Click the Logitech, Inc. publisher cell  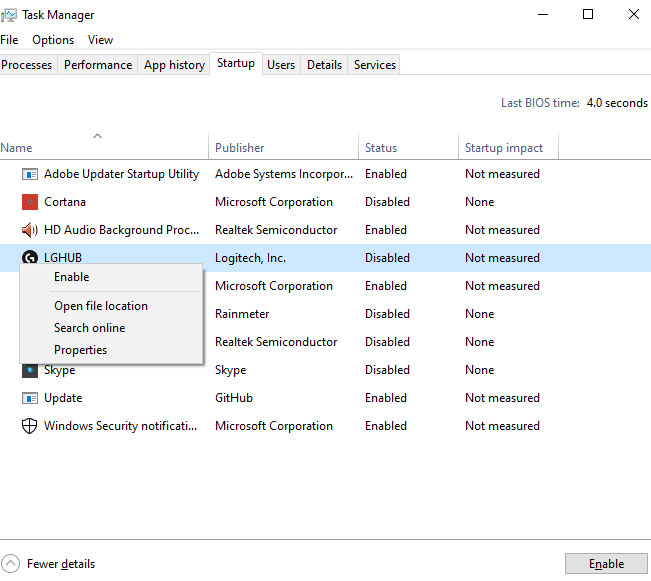tap(250, 258)
